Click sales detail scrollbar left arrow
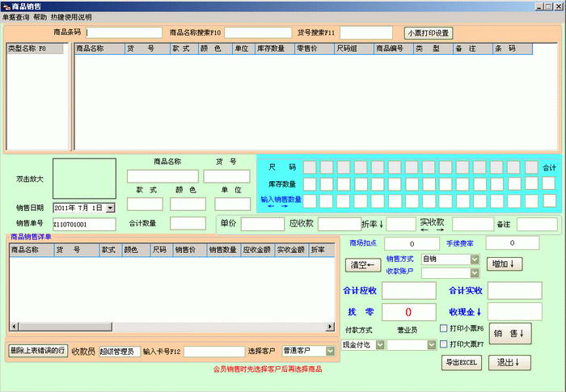Viewport: 566px width, 392px height. click(14, 327)
